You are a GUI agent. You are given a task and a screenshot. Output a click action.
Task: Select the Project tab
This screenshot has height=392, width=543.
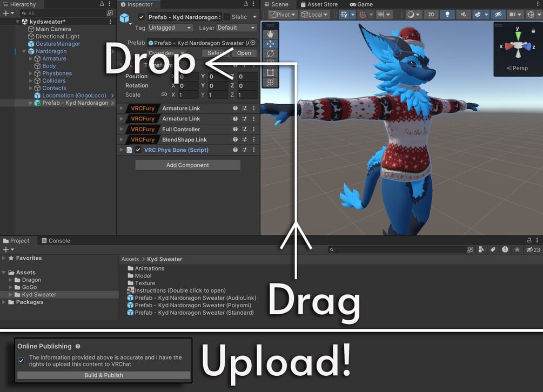tap(16, 240)
